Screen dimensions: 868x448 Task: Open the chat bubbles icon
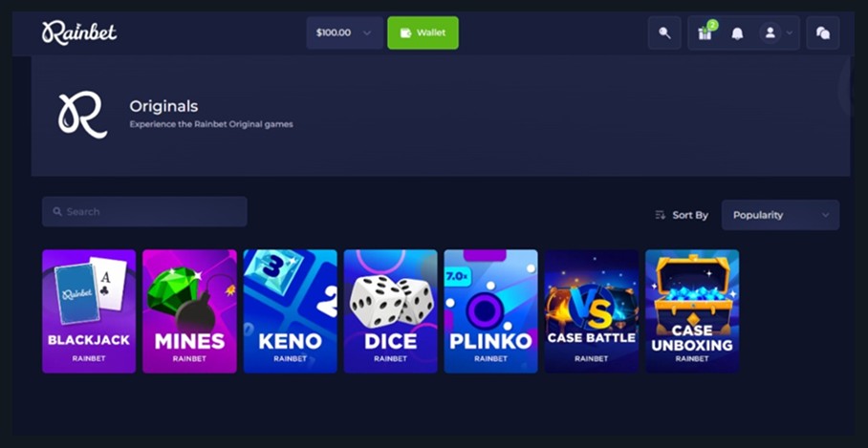[823, 33]
